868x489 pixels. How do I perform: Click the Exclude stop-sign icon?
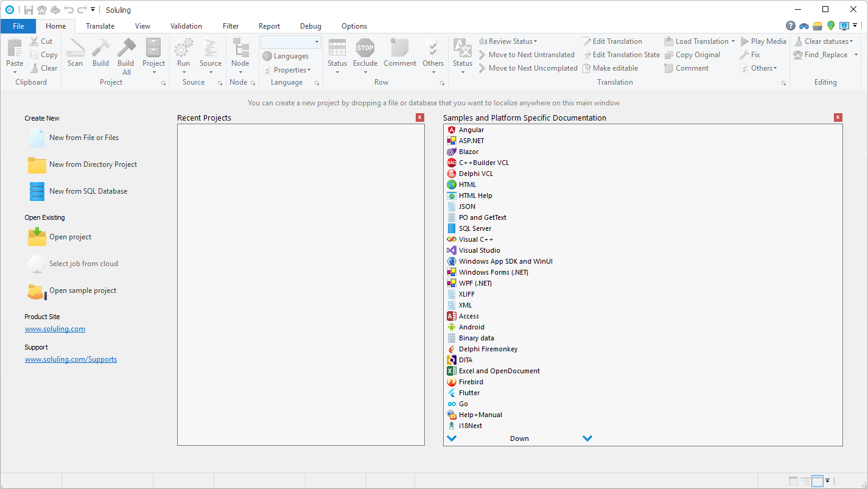coord(365,49)
